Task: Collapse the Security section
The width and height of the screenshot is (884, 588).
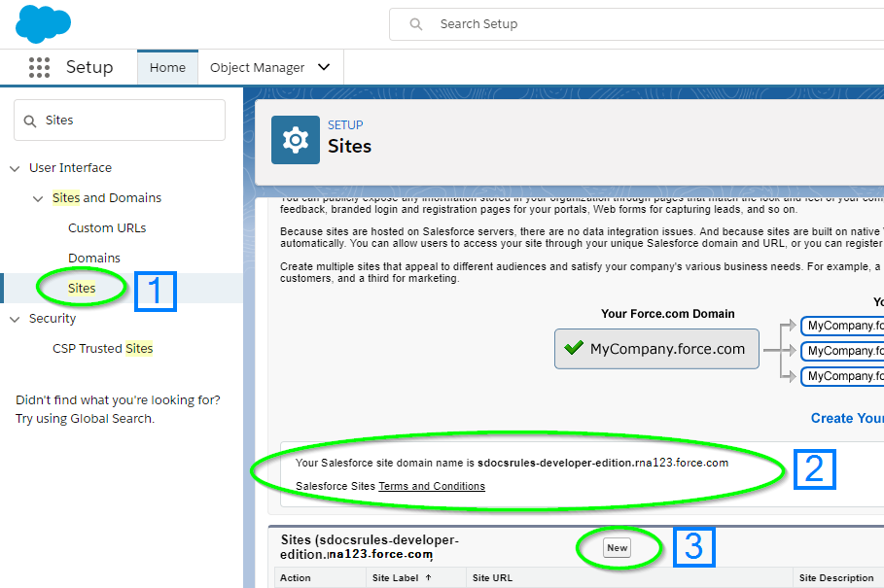Action: coord(16,320)
